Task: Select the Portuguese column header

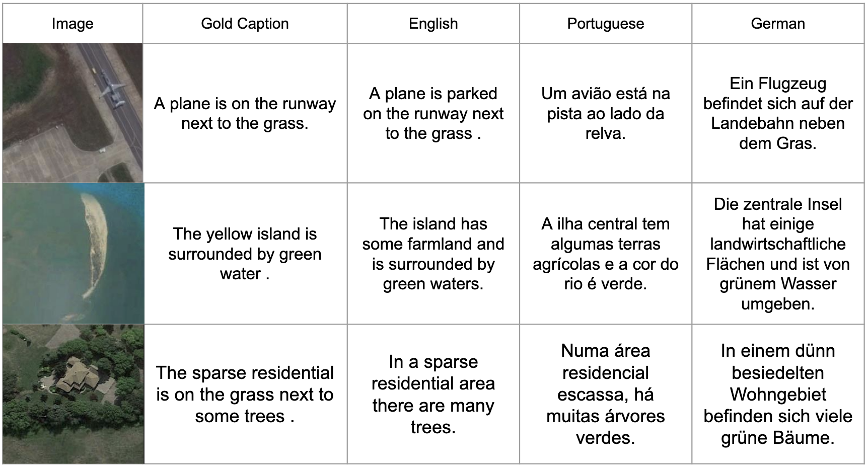Action: tap(605, 24)
